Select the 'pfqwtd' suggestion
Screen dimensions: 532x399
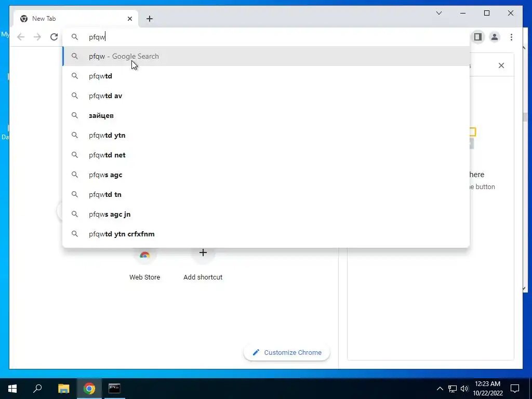pos(266,76)
